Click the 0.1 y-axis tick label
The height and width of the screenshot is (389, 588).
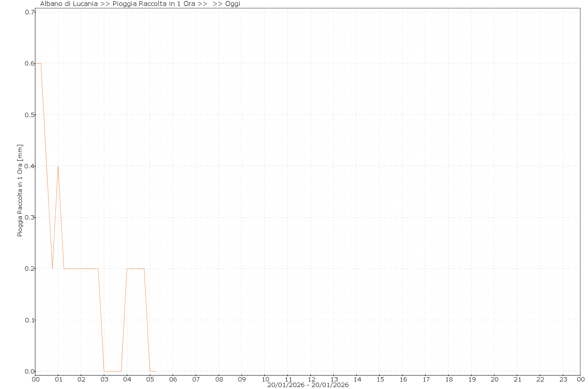pyautogui.click(x=30, y=320)
